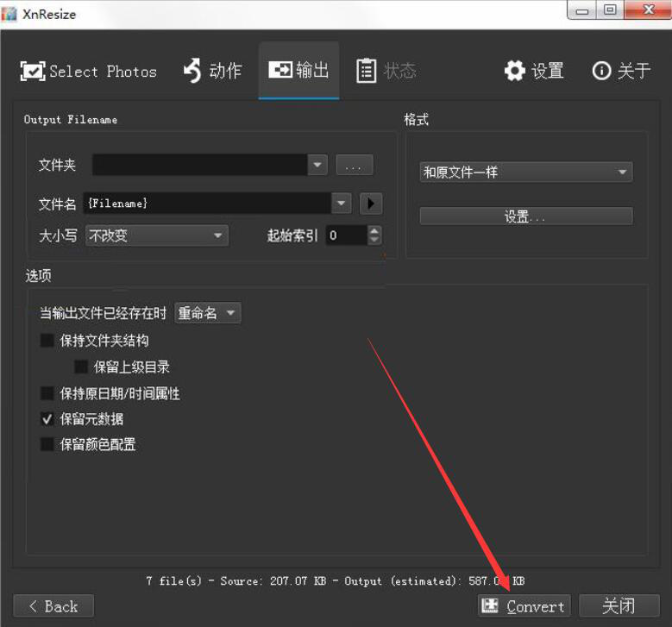Viewport: 672px width, 627px height.
Task: Click the XnResize title text
Action: click(x=49, y=14)
